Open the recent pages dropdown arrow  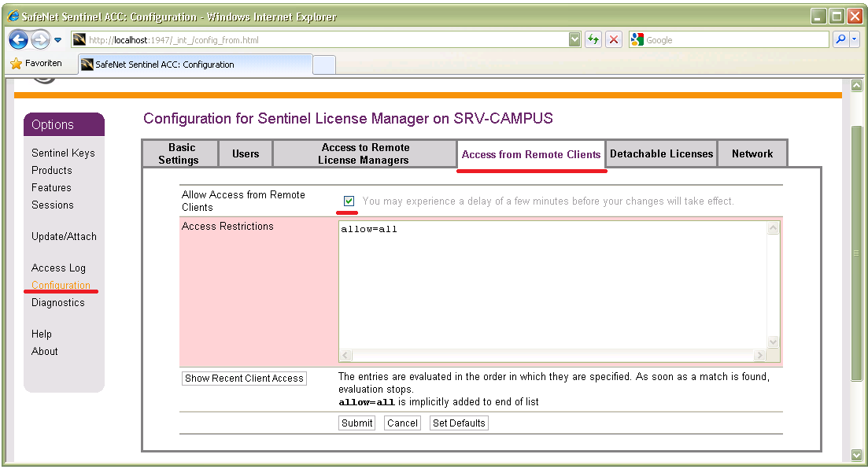[57, 40]
